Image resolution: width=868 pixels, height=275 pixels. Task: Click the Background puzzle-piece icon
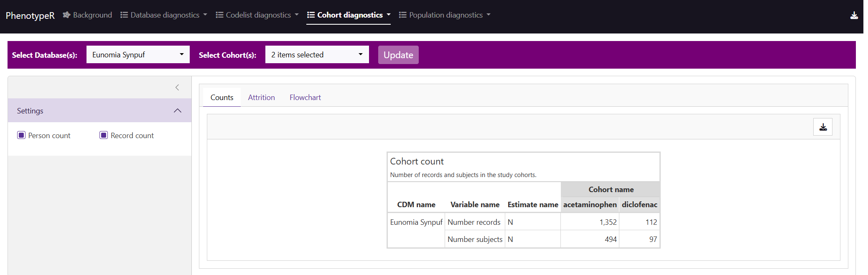click(66, 15)
